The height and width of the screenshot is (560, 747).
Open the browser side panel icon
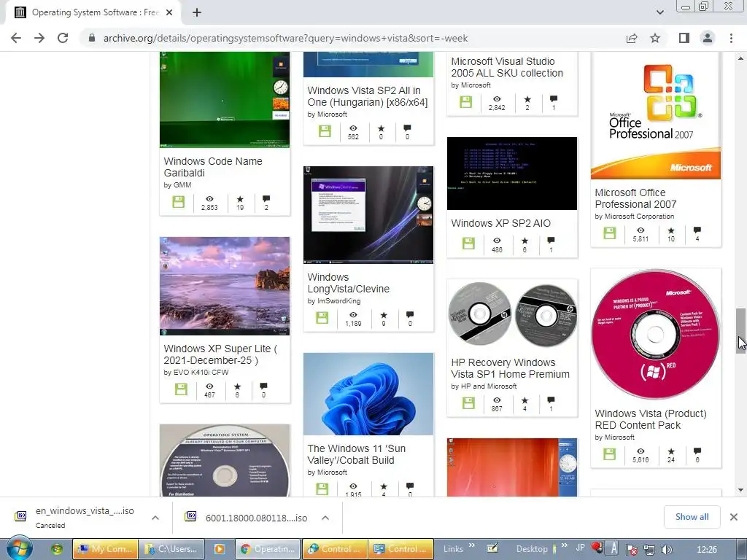point(684,38)
